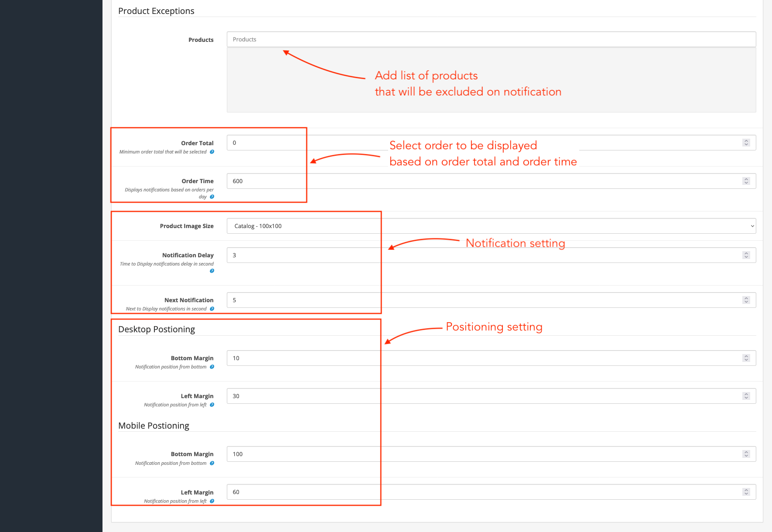Click the Notification Delay stepper control

tap(746, 255)
